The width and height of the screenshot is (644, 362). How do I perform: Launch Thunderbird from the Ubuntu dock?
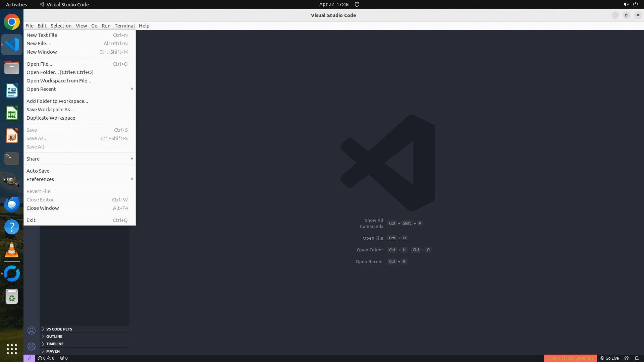pyautogui.click(x=12, y=204)
